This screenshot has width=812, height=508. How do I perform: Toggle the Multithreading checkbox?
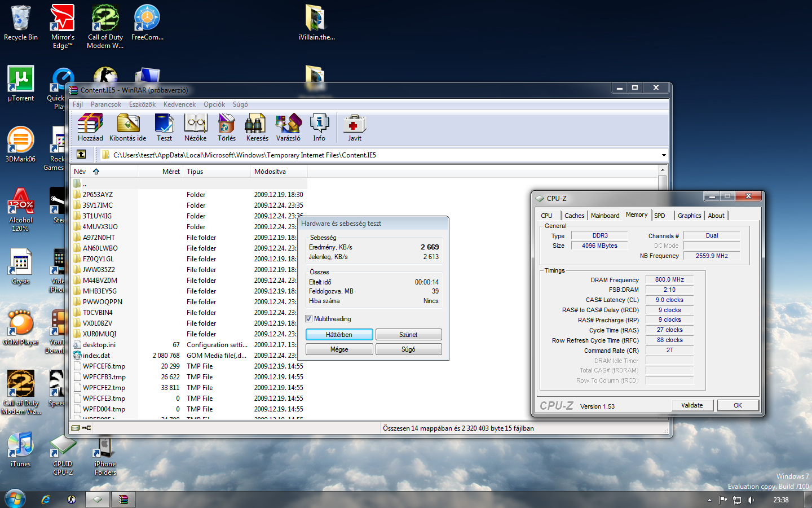point(309,319)
